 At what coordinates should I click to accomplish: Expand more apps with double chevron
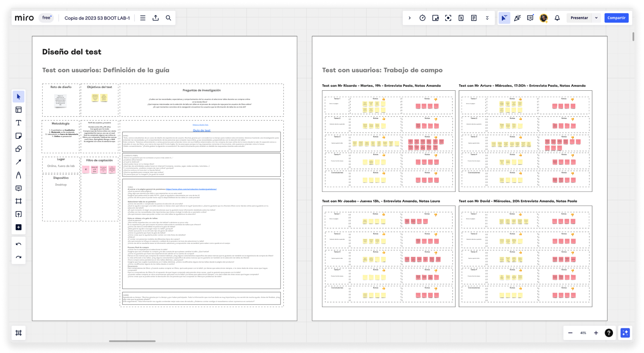[487, 18]
